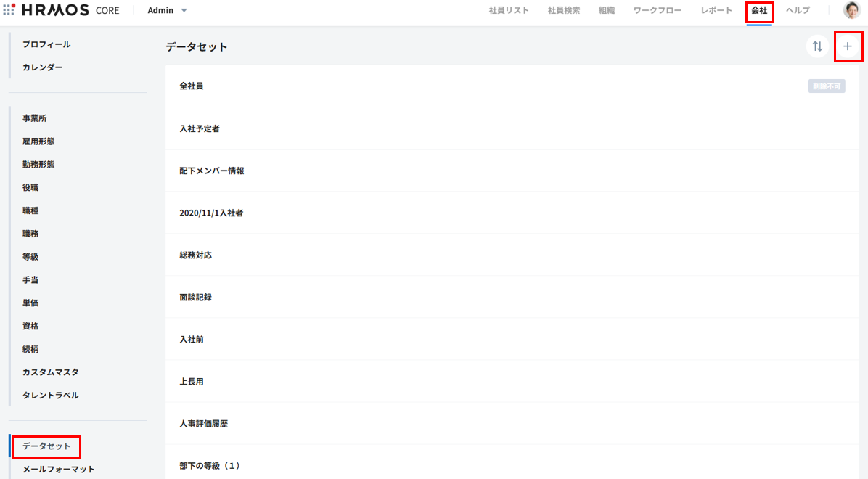Viewport: 868px width, 479px height.
Task: Click the plus icon to add dataset
Action: (x=848, y=46)
